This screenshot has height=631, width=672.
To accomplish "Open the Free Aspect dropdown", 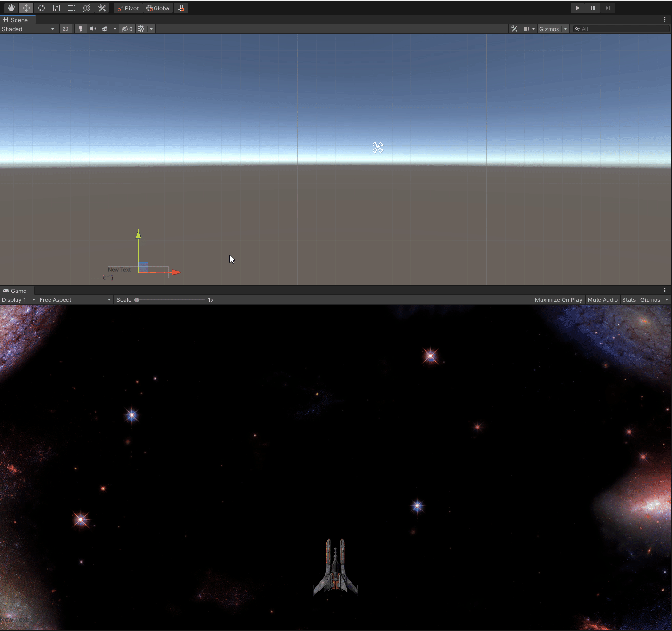I will click(75, 299).
